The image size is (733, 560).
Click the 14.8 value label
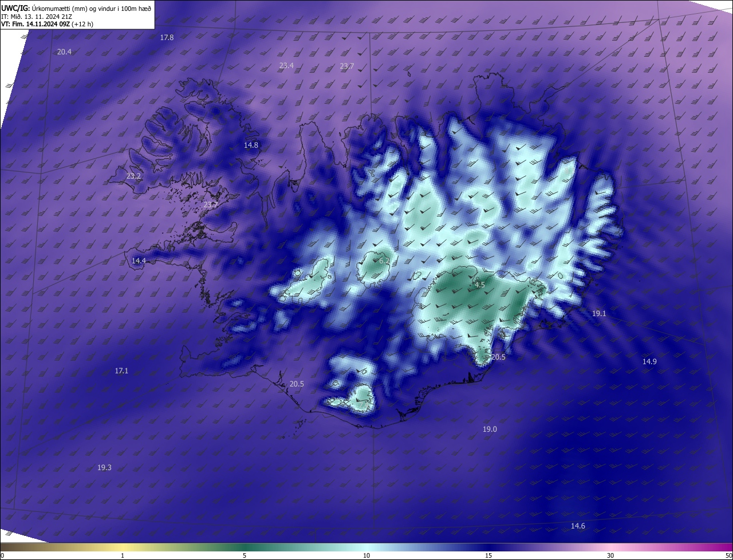[251, 145]
